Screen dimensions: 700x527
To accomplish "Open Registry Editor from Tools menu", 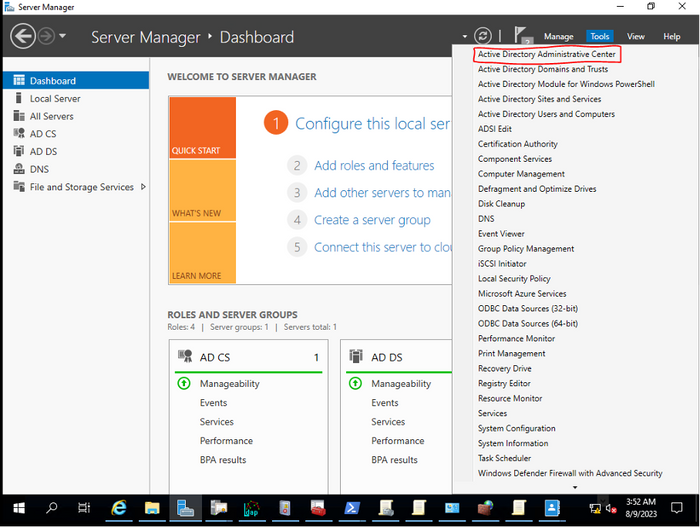I will (x=504, y=383).
